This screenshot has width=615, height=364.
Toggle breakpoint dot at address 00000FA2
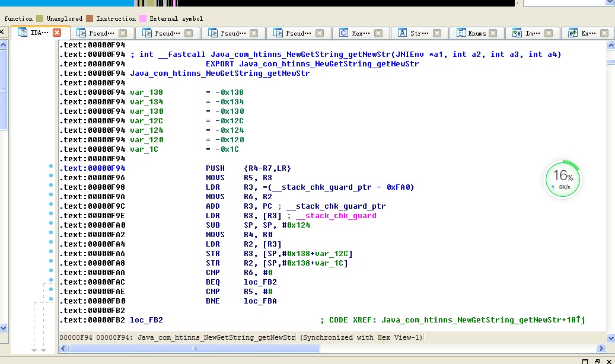51,232
